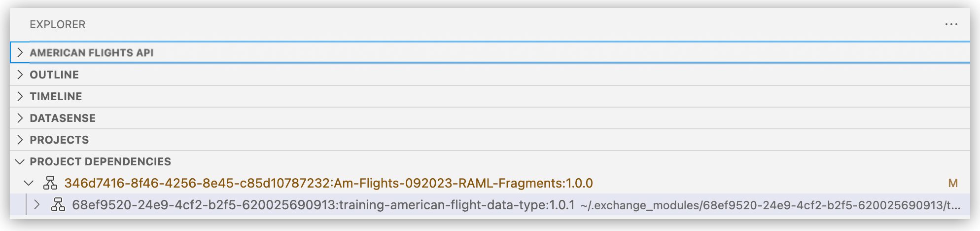
Task: Expand the DataSense section chevron
Action: click(x=20, y=118)
